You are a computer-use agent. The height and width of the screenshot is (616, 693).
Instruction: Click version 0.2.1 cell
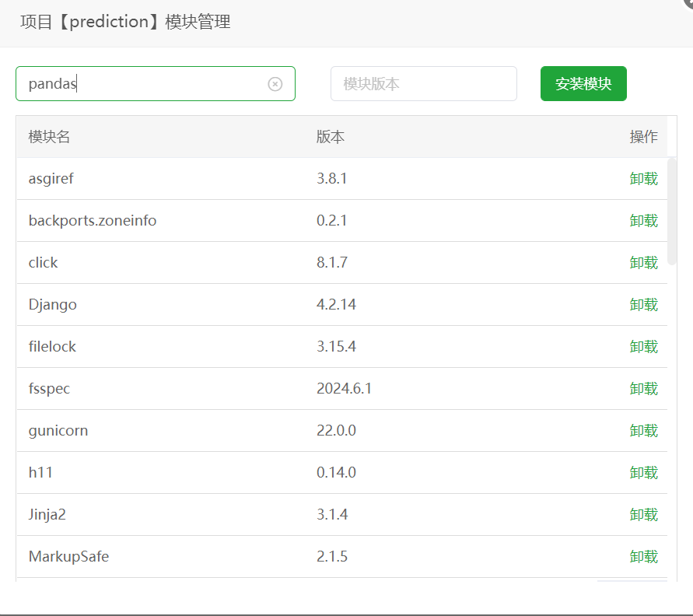[331, 221]
